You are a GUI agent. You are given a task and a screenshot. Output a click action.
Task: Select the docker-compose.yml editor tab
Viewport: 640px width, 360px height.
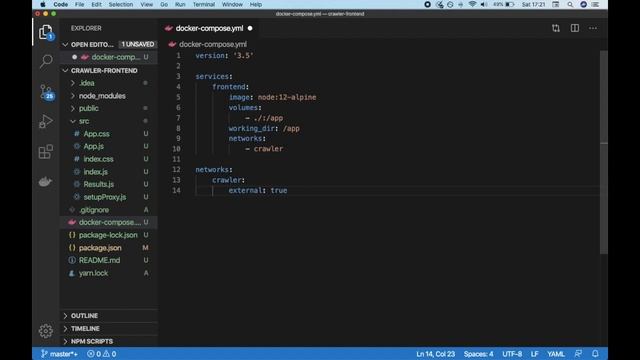tap(209, 28)
